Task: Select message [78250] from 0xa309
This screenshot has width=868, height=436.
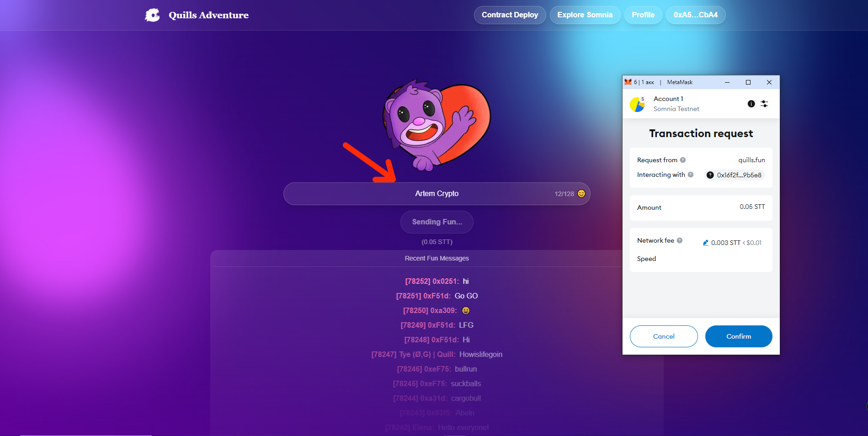Action: click(437, 311)
